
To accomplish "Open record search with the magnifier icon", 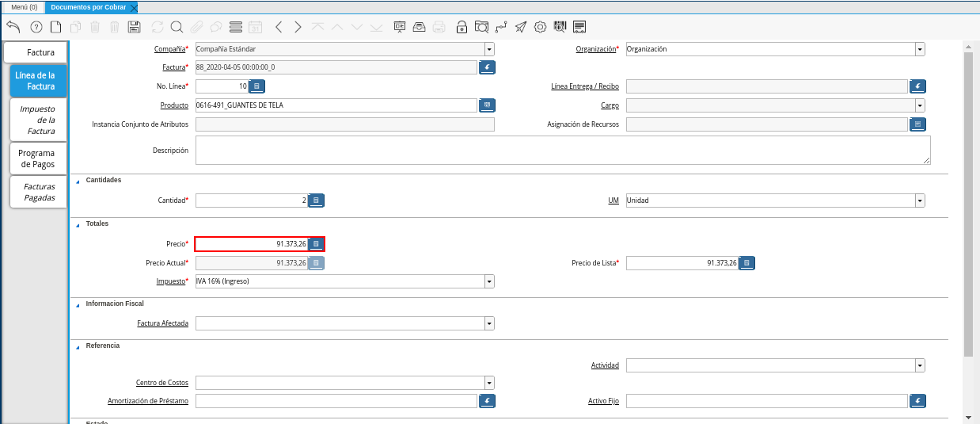I will (x=177, y=27).
